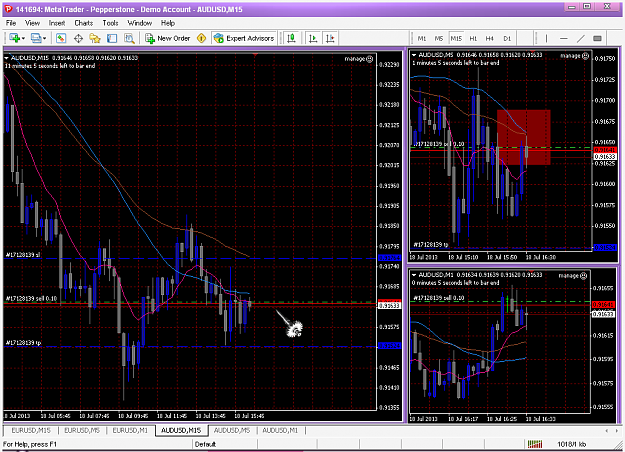Click the 0.91633 price label on M15 axis

tap(389, 306)
